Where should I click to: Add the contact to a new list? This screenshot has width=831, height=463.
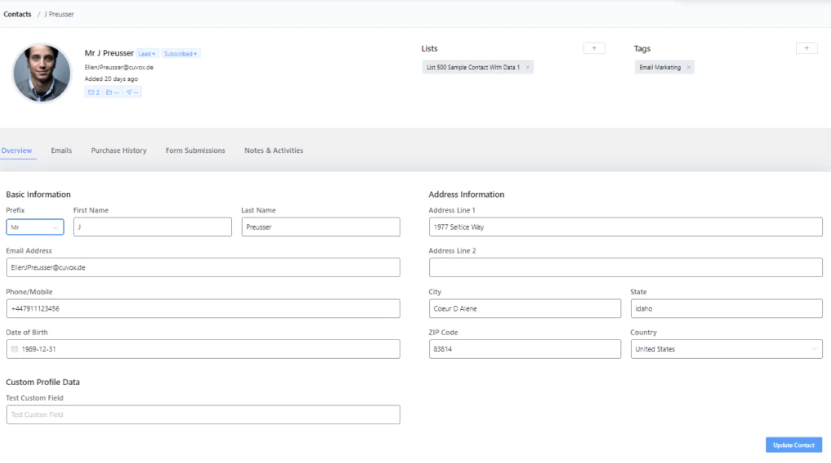(x=594, y=48)
